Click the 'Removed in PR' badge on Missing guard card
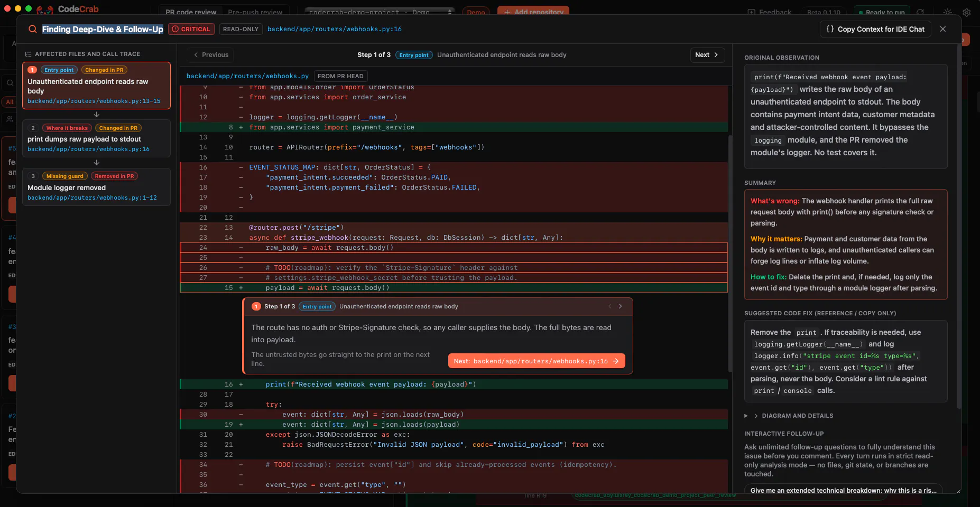Image resolution: width=980 pixels, height=507 pixels. point(115,176)
